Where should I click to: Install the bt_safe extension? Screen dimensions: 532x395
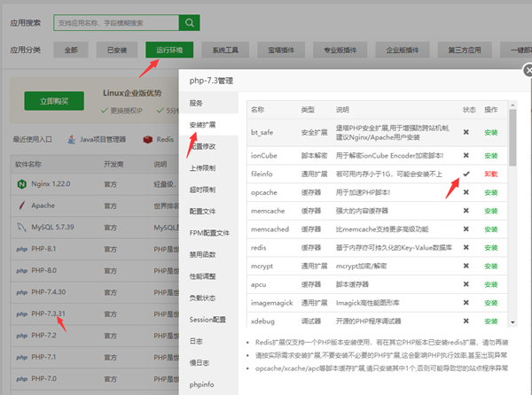[491, 133]
